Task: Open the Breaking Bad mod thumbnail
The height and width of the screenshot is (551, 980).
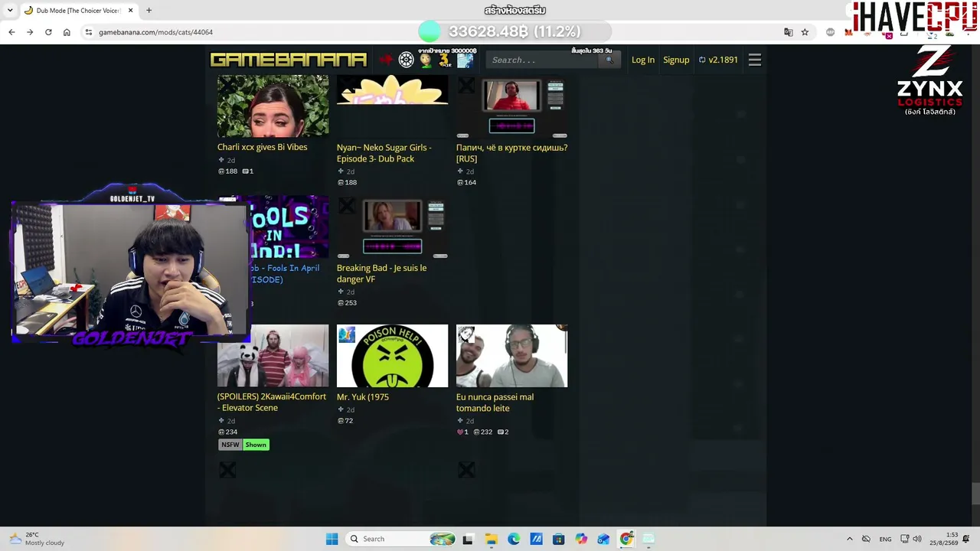Action: (392, 227)
